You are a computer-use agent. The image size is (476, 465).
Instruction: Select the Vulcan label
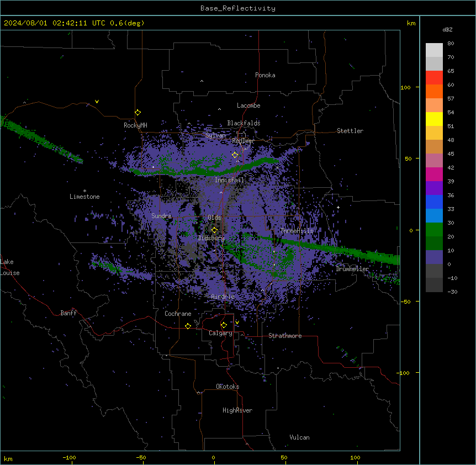300,437
